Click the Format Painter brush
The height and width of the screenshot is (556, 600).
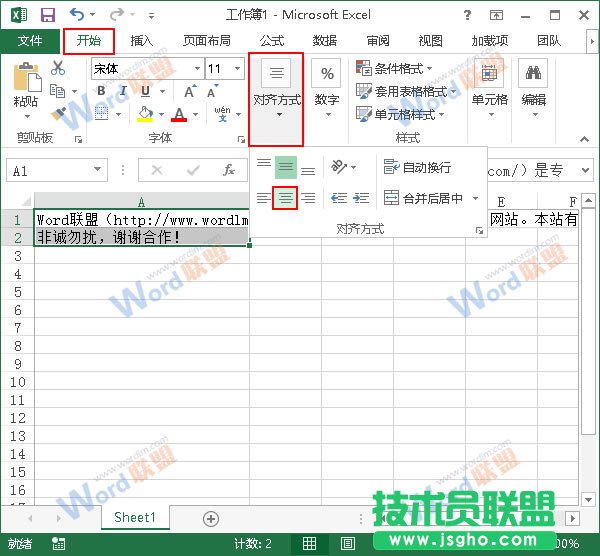point(58,114)
